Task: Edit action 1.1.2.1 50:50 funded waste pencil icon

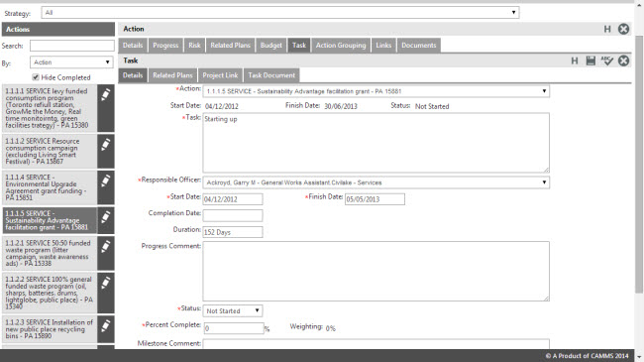Action: click(106, 253)
